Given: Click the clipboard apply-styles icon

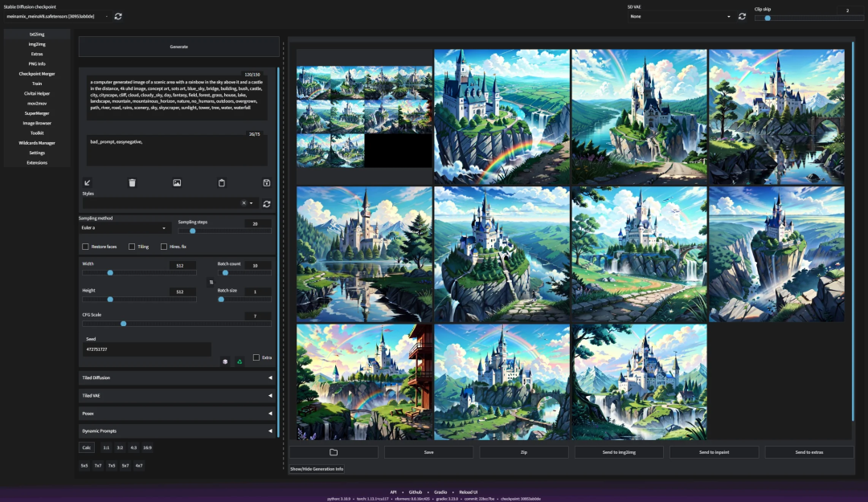Looking at the screenshot, I should (x=222, y=182).
